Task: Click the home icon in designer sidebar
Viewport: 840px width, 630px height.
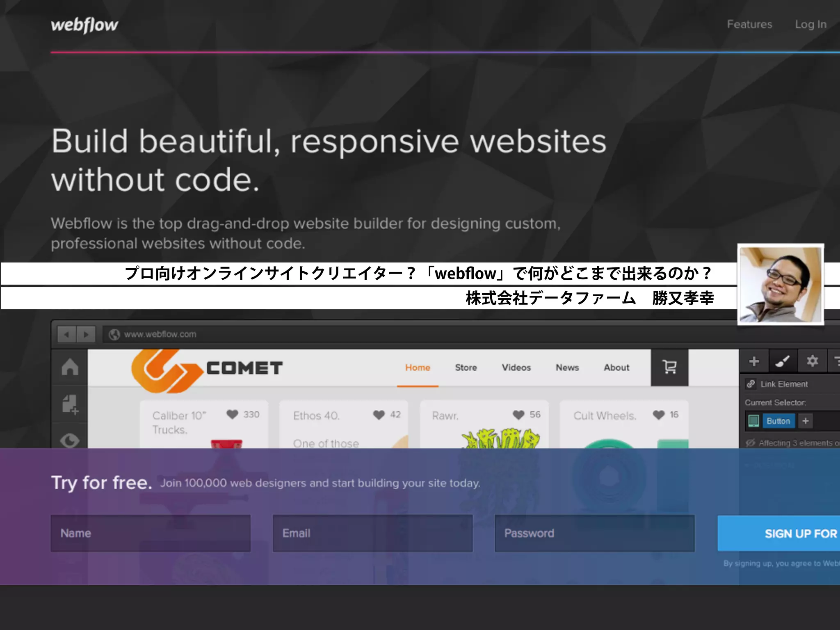Action: (x=70, y=367)
